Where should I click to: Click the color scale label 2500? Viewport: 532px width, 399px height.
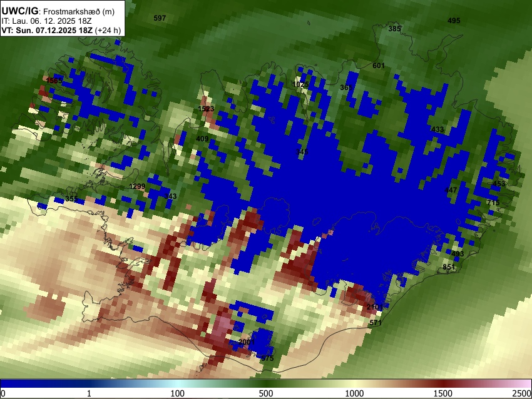[x=523, y=393]
